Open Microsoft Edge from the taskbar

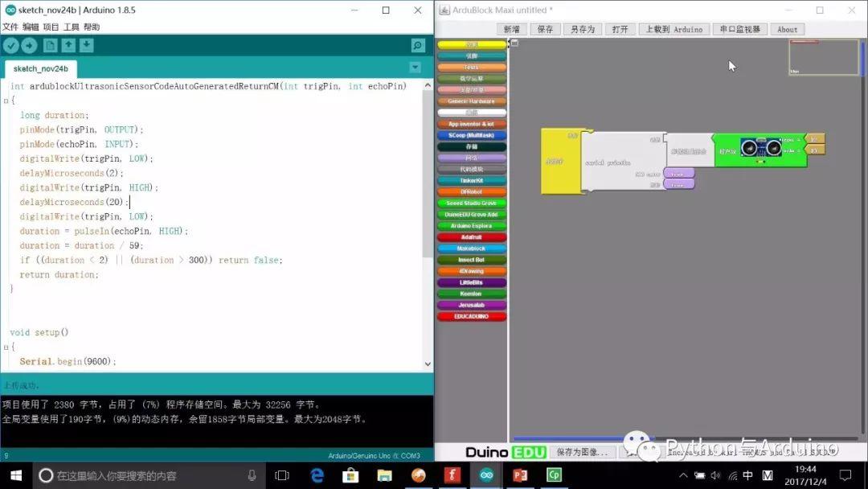click(x=317, y=475)
